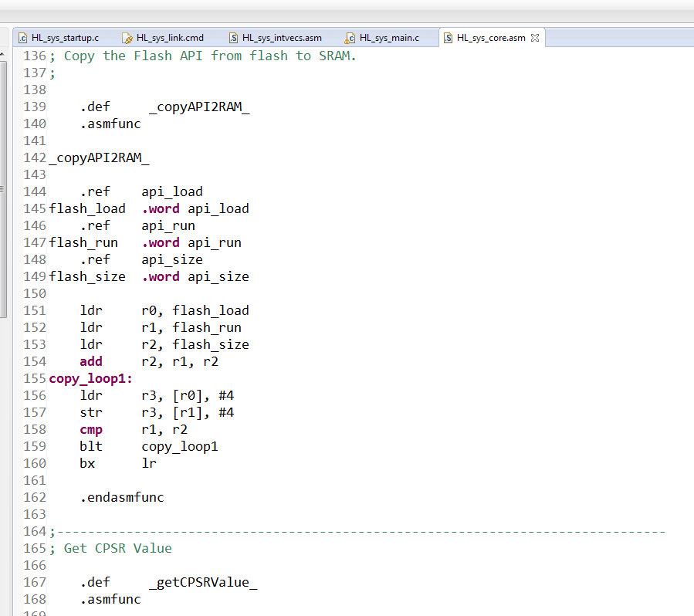Click the '.asmfunc' directive on line 168
Viewport: 694px width, 616px height.
[110, 600]
